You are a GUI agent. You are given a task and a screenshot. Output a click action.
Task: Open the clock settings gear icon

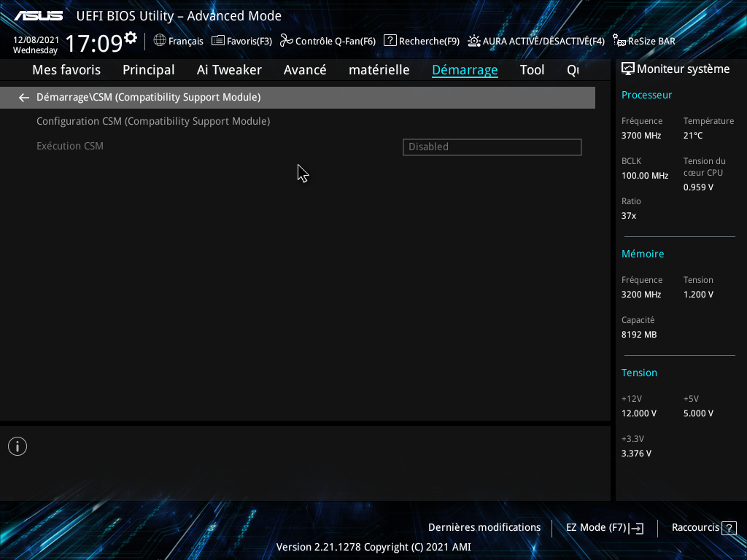130,38
